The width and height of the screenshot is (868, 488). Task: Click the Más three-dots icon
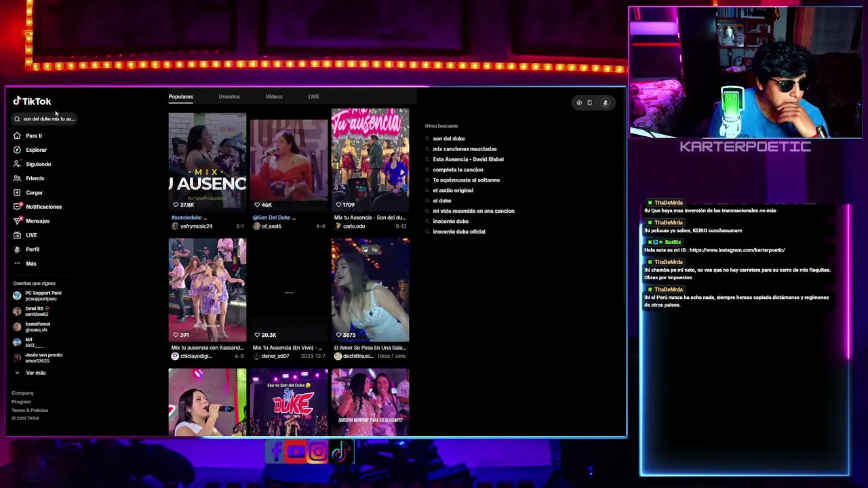[17, 264]
